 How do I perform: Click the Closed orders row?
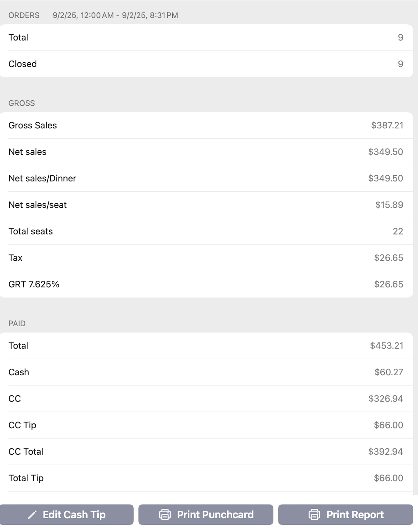pyautogui.click(x=206, y=64)
